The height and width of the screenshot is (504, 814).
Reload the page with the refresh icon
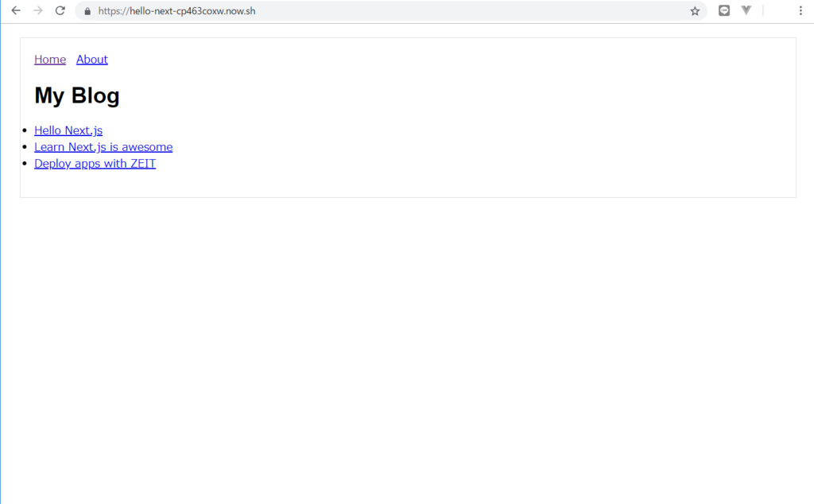click(x=60, y=10)
